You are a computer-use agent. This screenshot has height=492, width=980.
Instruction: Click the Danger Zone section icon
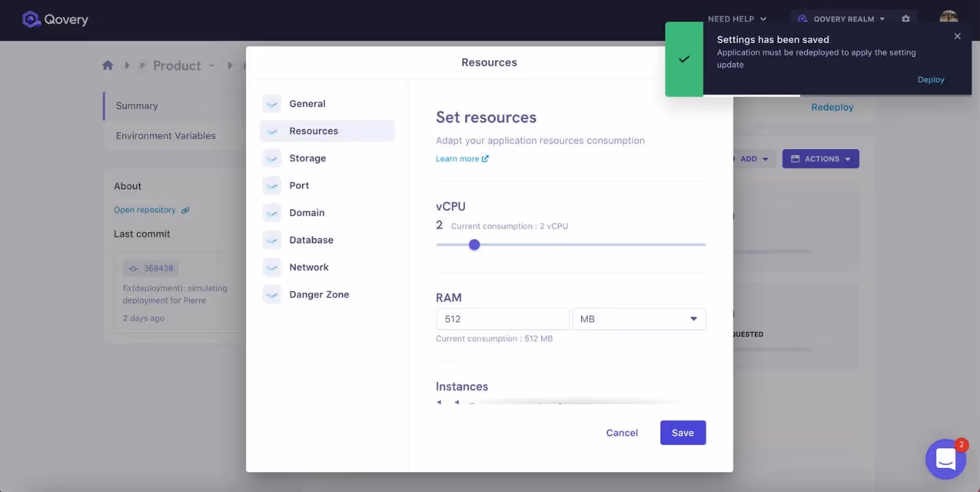(272, 295)
